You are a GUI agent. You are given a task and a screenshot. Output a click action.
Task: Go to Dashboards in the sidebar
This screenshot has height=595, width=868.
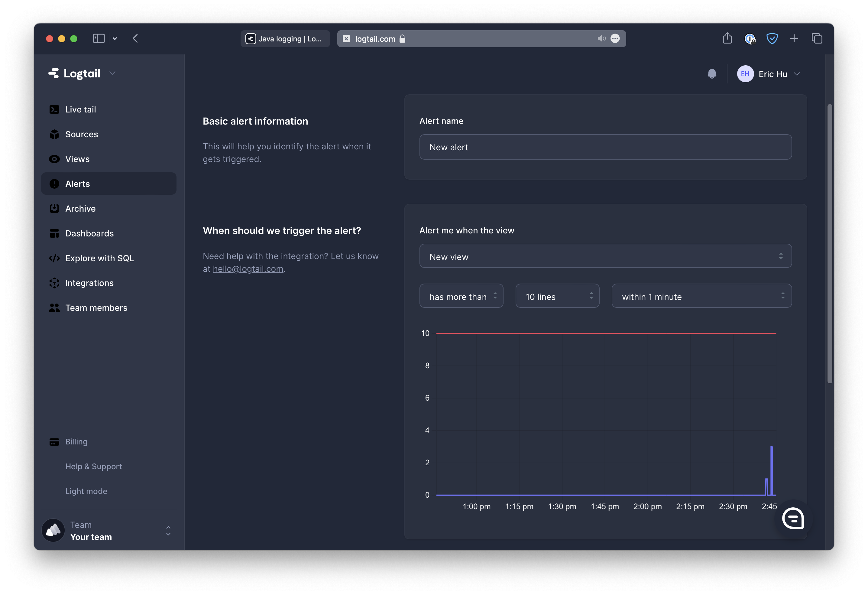[89, 234]
